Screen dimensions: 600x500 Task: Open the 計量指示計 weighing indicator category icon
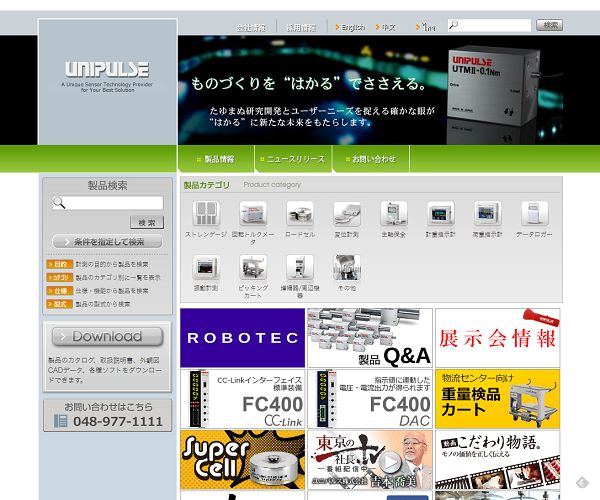pos(441,213)
